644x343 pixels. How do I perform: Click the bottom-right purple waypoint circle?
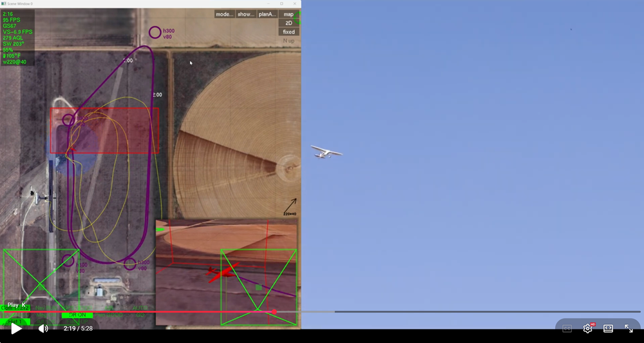coord(129,264)
